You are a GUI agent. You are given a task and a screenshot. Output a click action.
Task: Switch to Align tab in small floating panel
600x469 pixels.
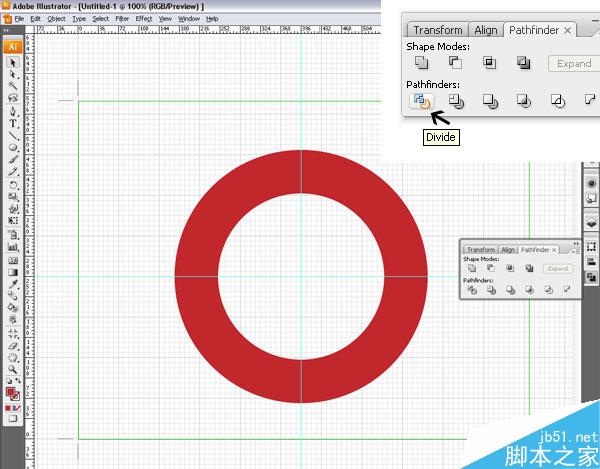508,250
